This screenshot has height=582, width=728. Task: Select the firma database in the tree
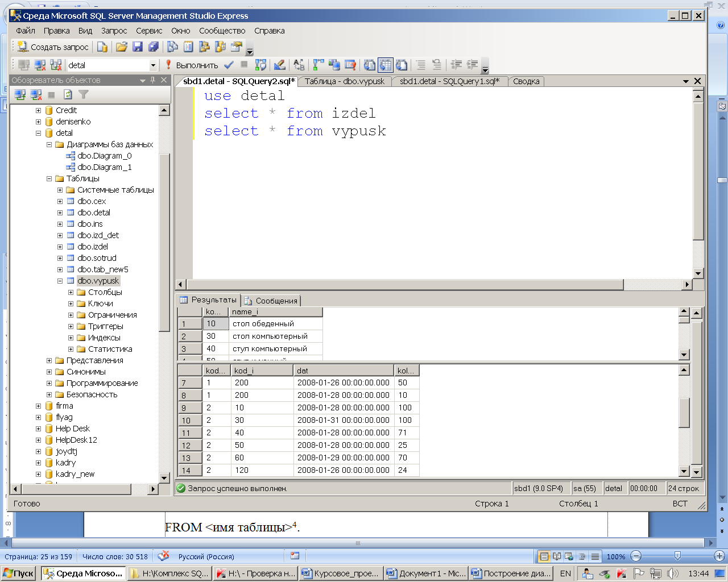[64, 406]
